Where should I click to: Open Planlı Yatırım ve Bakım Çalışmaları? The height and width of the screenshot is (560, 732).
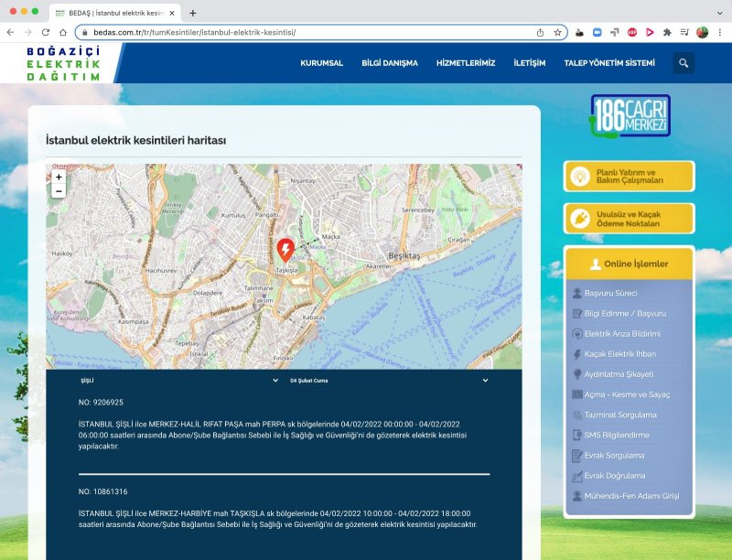[x=630, y=177]
